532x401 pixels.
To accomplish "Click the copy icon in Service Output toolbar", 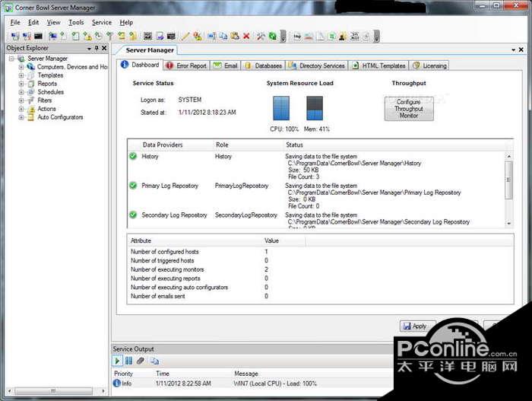I will pyautogui.click(x=154, y=361).
